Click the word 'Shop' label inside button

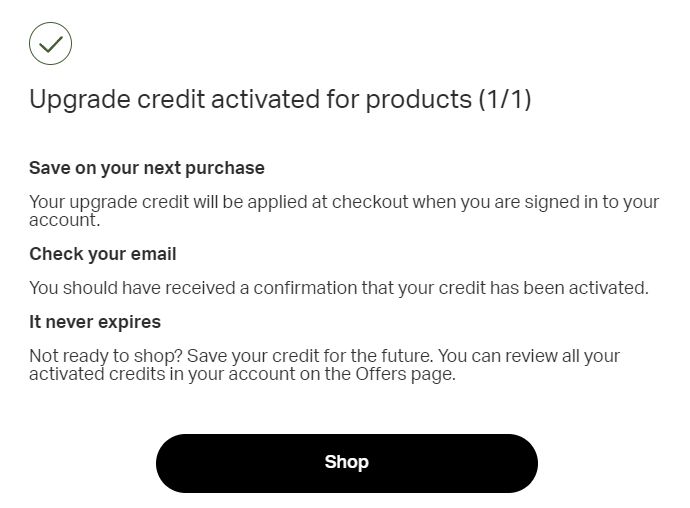point(346,462)
